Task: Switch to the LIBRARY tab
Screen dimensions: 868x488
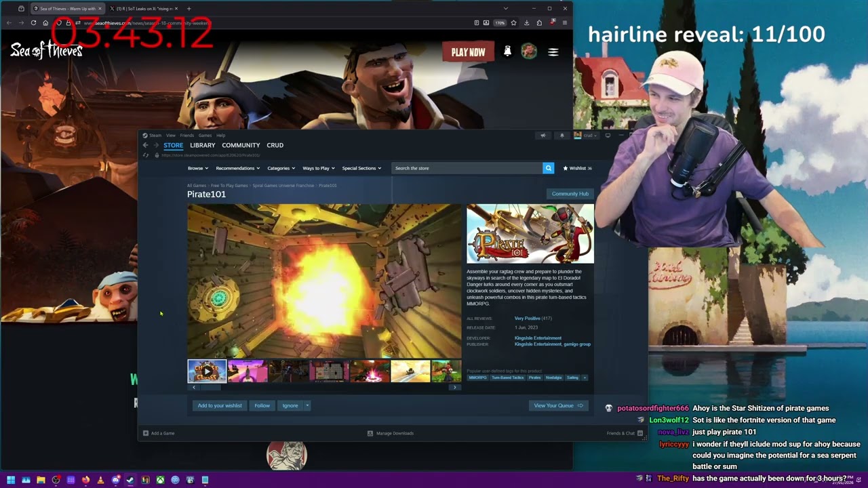Action: coord(202,145)
